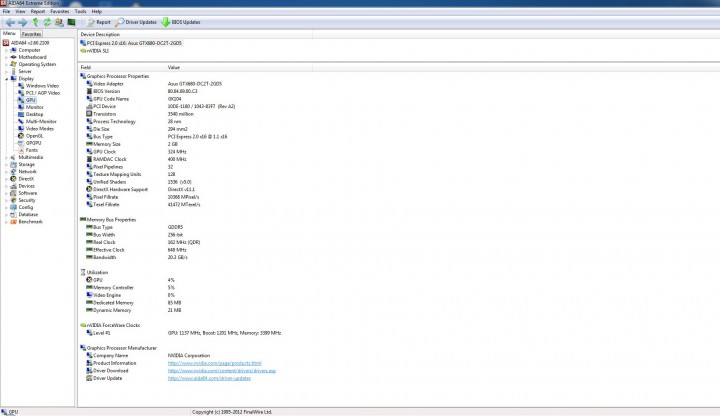This screenshot has height=416, width=720.
Task: Open the Help menu
Action: [96, 11]
